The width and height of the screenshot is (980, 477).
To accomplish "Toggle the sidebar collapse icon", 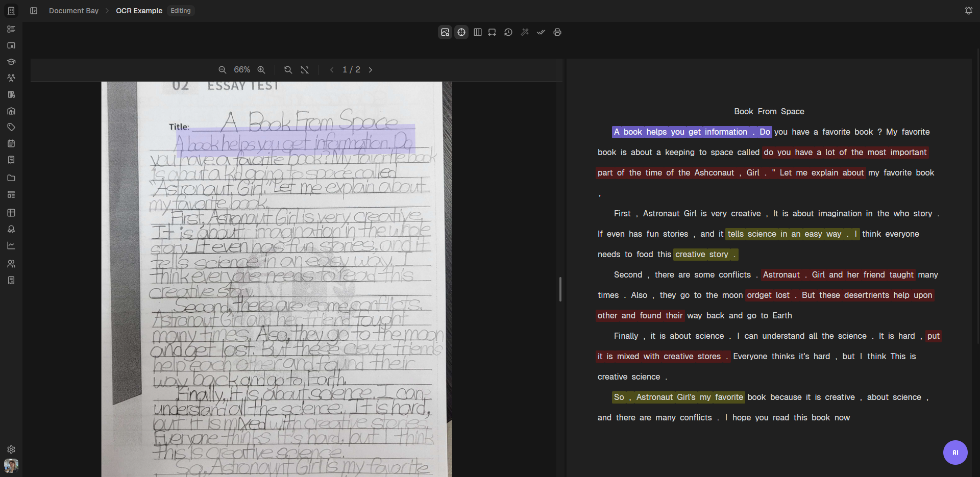I will coord(34,10).
